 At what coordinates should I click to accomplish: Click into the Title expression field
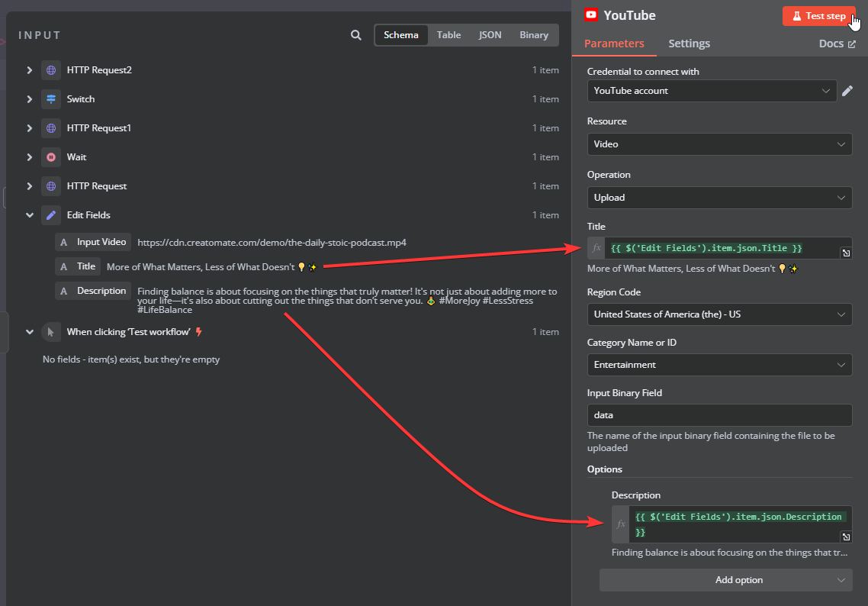pyautogui.click(x=722, y=248)
